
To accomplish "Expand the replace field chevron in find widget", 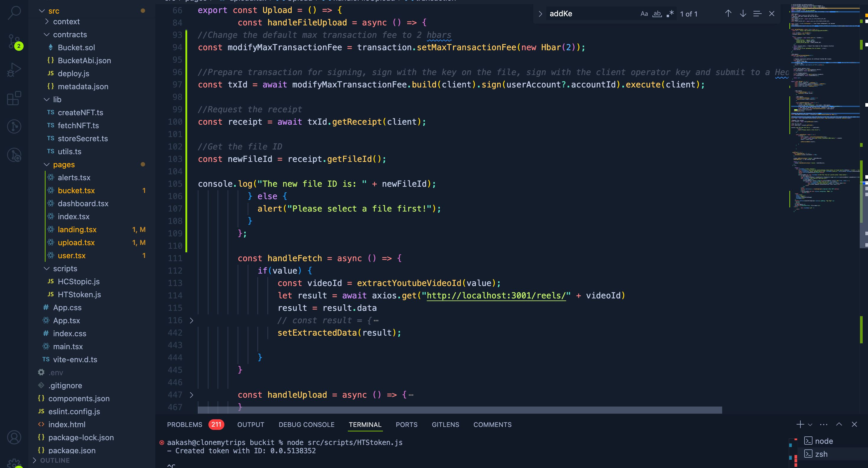I will click(540, 14).
